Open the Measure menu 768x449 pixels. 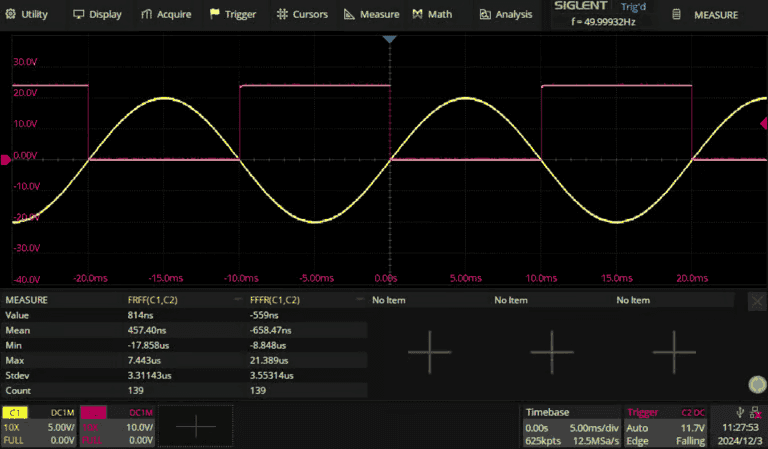pyautogui.click(x=371, y=14)
